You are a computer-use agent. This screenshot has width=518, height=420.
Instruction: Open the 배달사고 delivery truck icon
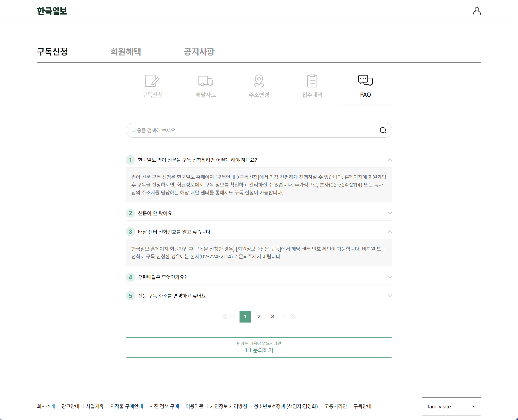click(x=205, y=86)
